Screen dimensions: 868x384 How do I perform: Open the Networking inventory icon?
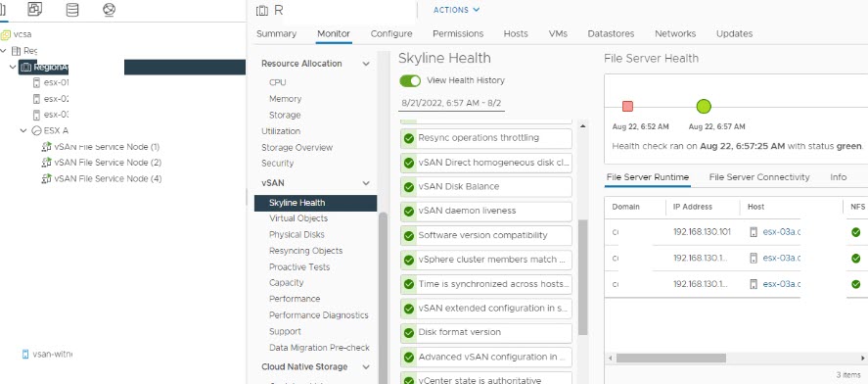coord(109,10)
